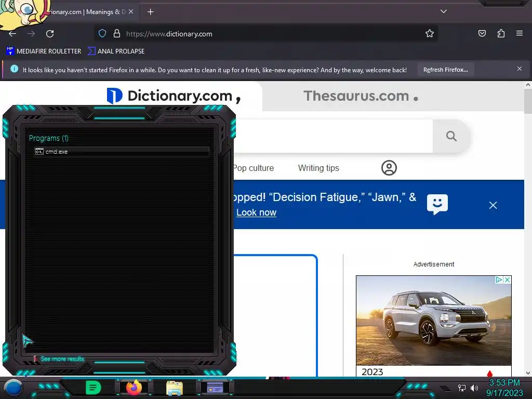This screenshot has width=532, height=399.
Task: Bookmark this page with the star icon
Action: 430,34
